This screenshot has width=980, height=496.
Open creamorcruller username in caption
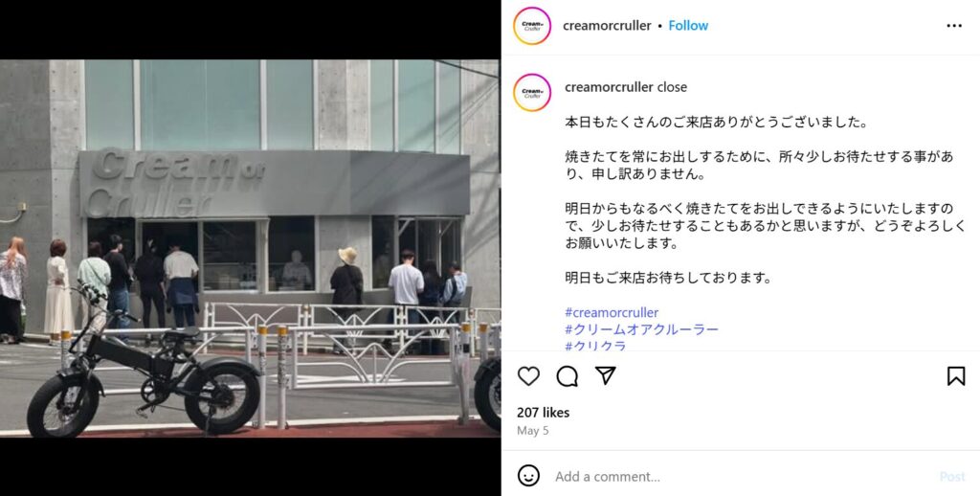coord(609,87)
